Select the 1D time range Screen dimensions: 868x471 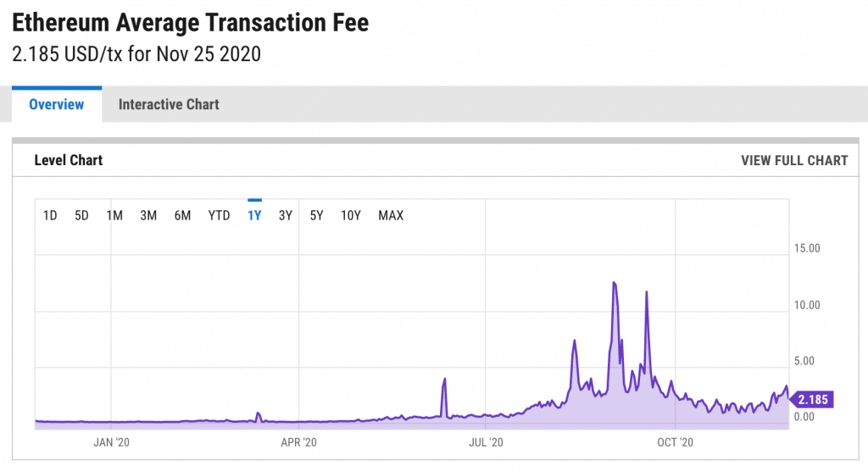coord(50,216)
